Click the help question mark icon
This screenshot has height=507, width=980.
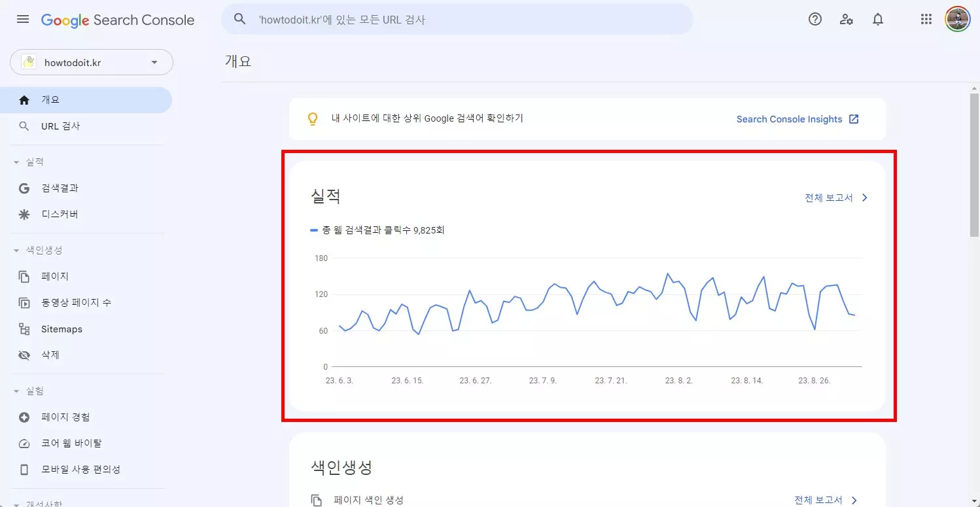click(814, 19)
